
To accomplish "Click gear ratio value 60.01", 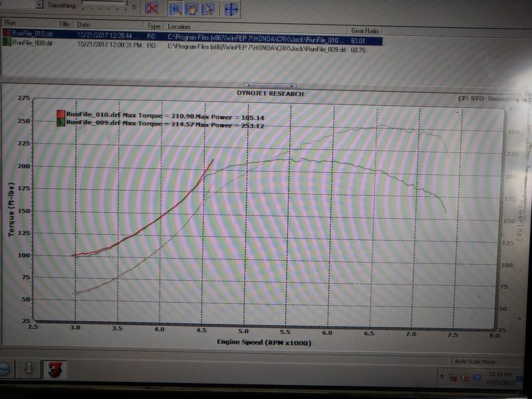I will tap(358, 41).
